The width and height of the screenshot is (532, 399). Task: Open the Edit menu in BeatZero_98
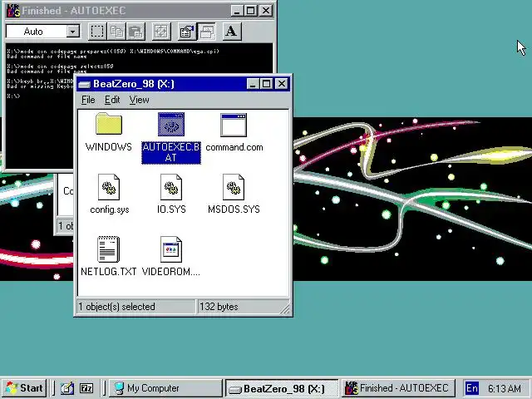tap(112, 100)
